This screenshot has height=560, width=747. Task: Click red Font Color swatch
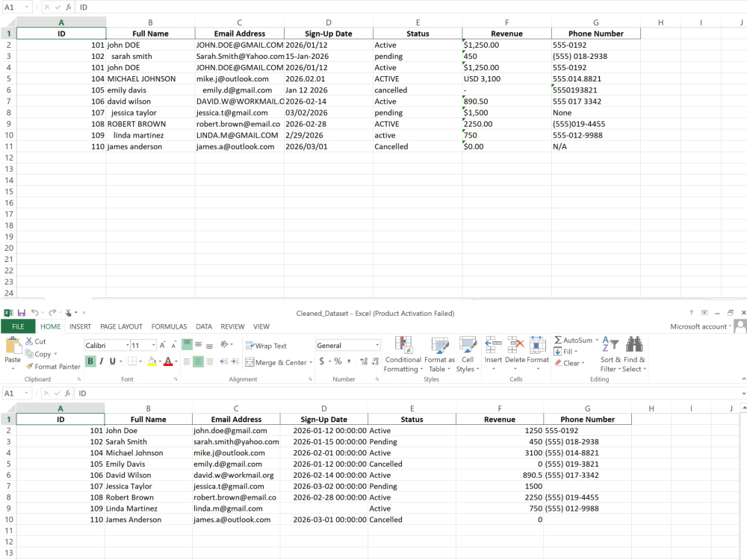pos(167,361)
